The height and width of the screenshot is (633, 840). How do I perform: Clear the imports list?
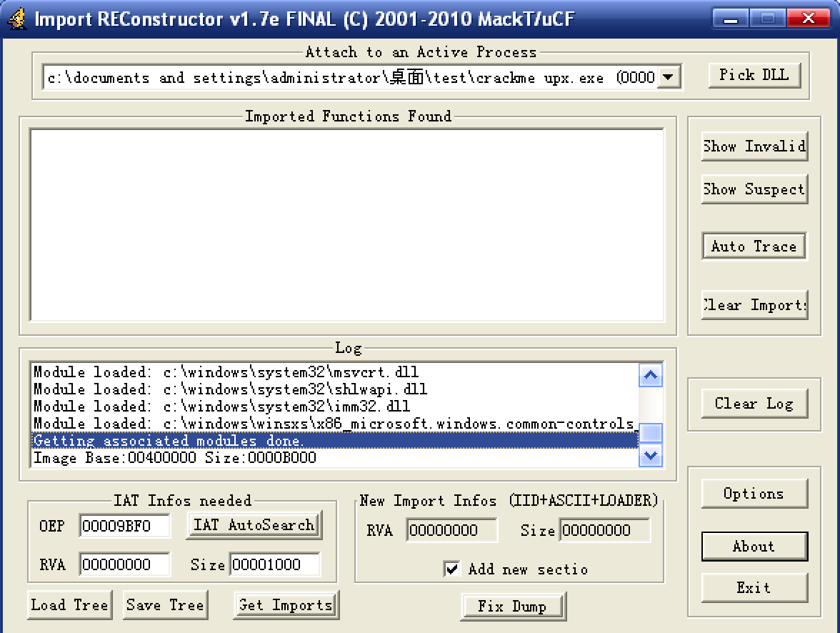(x=754, y=305)
